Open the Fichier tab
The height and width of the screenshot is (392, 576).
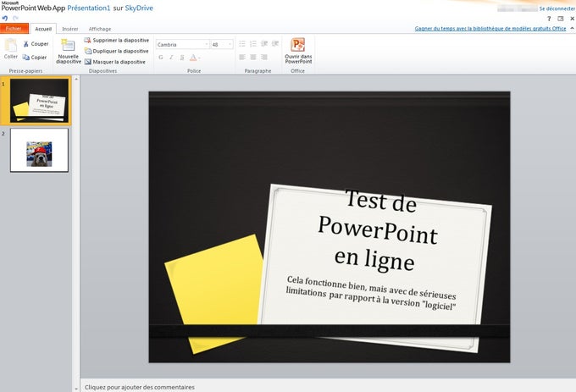click(x=14, y=29)
